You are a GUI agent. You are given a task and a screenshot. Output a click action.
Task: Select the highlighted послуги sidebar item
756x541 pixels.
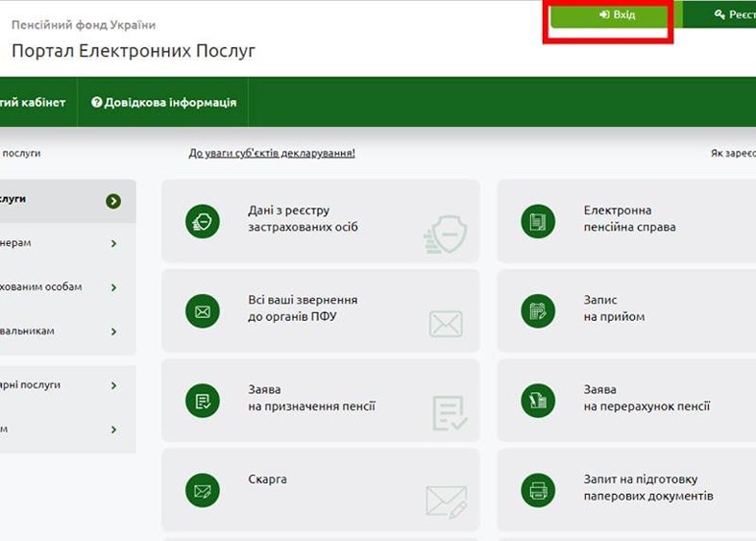pos(67,201)
